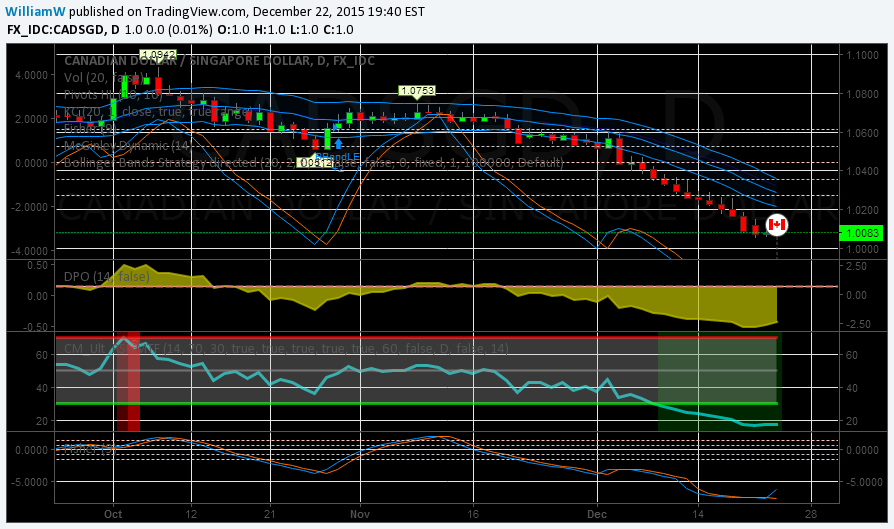The width and height of the screenshot is (894, 529).
Task: Click the 0.50 DPO left scale label
Action: pos(37,265)
